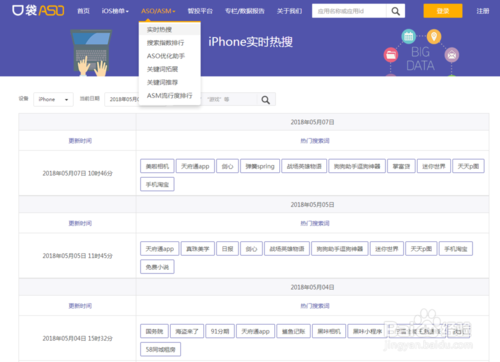Focus the app name or id search box
This screenshot has height=362, width=500.
[349, 11]
